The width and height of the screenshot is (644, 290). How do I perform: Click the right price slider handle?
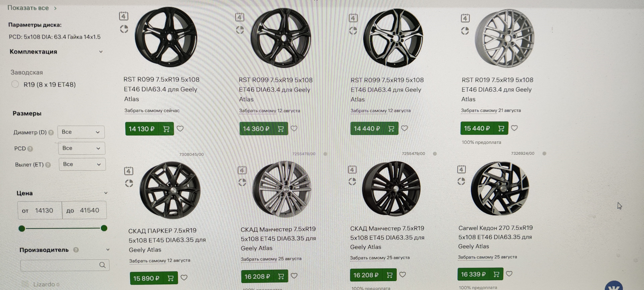coord(104,228)
